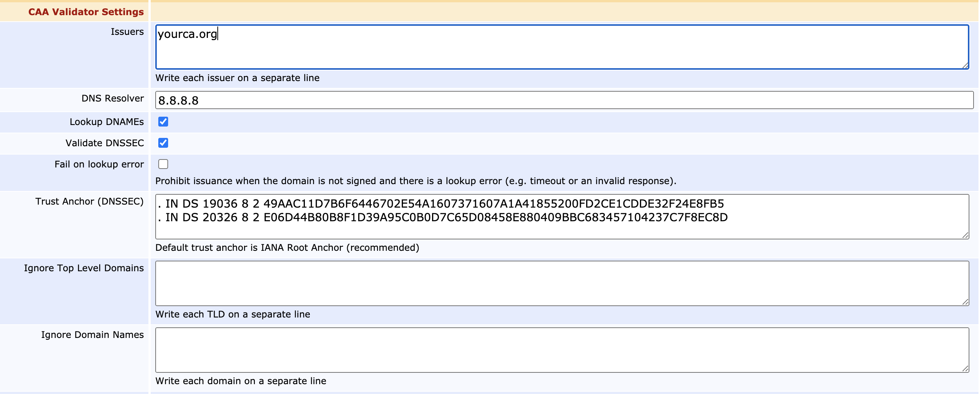This screenshot has height=394, width=980.
Task: Click resize handle of Ignore Domain Names box
Action: 965,369
